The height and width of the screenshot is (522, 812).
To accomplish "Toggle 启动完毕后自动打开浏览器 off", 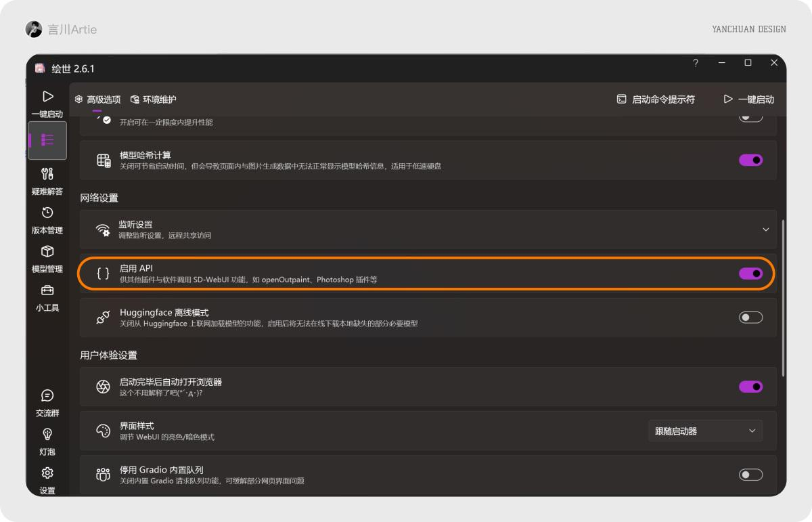I will click(750, 387).
